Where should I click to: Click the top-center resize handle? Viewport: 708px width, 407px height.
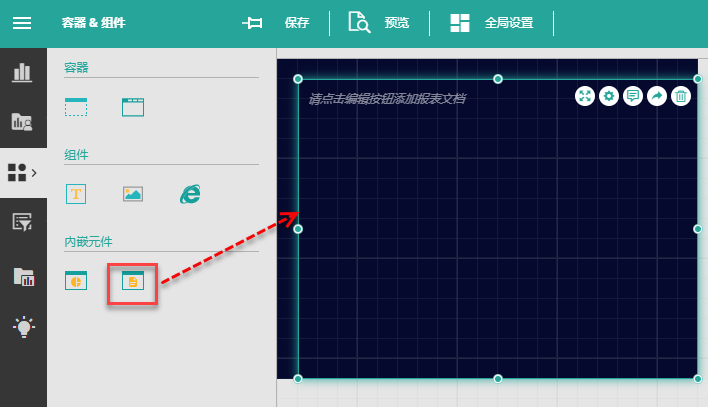(x=498, y=79)
